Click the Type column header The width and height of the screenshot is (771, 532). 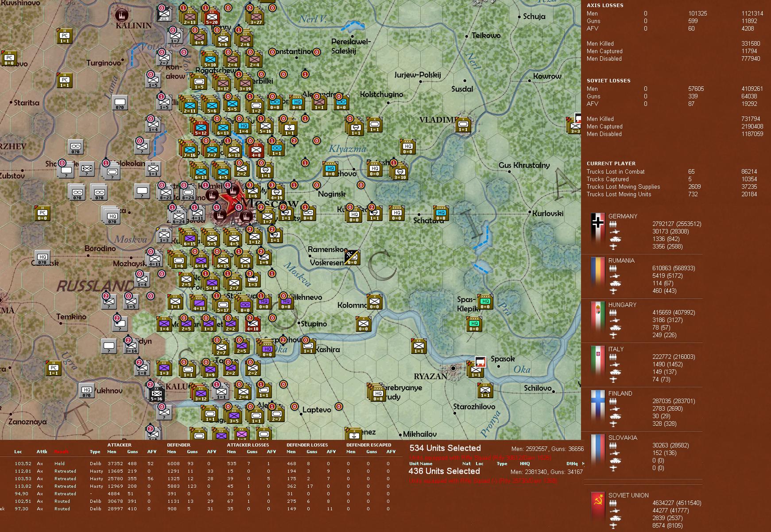coord(95,452)
